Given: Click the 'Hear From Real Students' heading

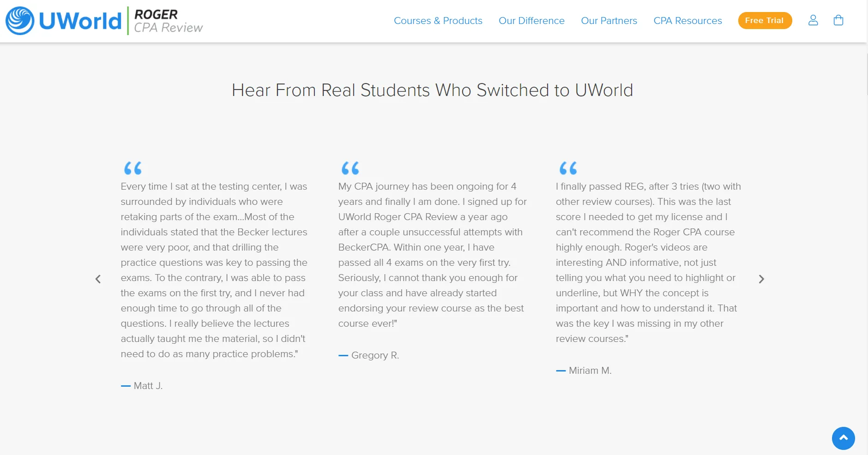Looking at the screenshot, I should (x=432, y=90).
